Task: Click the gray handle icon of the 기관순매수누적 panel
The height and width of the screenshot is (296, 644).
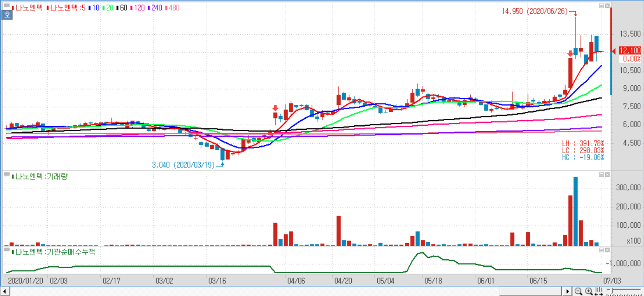Action: coord(7,250)
